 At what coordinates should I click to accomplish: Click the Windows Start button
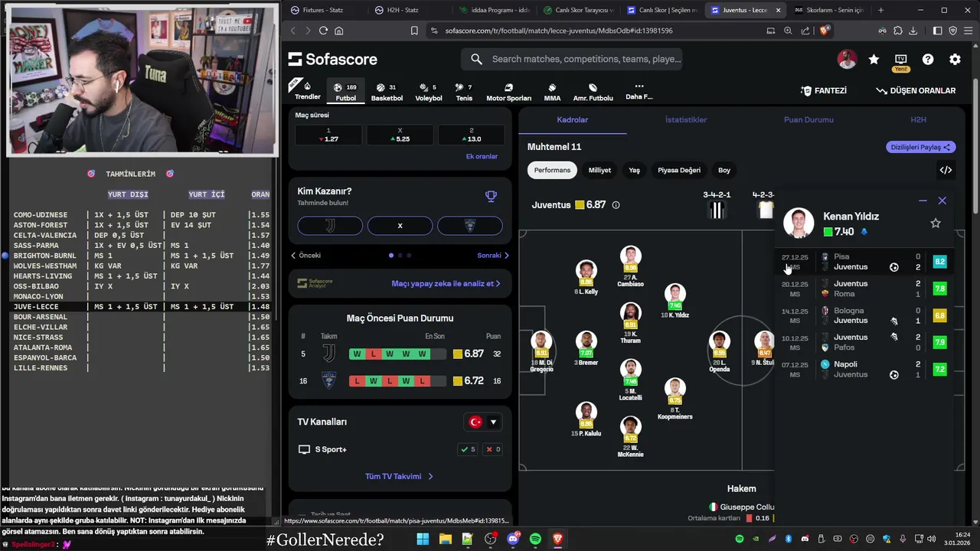click(x=423, y=540)
